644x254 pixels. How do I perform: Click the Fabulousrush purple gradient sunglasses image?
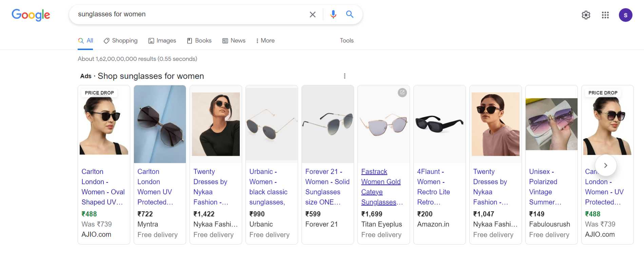(551, 124)
